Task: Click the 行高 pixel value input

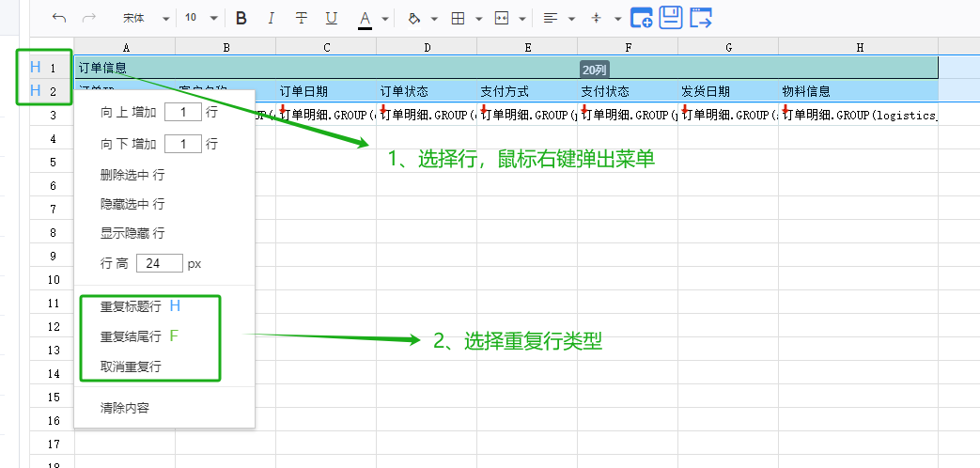Action: tap(160, 263)
